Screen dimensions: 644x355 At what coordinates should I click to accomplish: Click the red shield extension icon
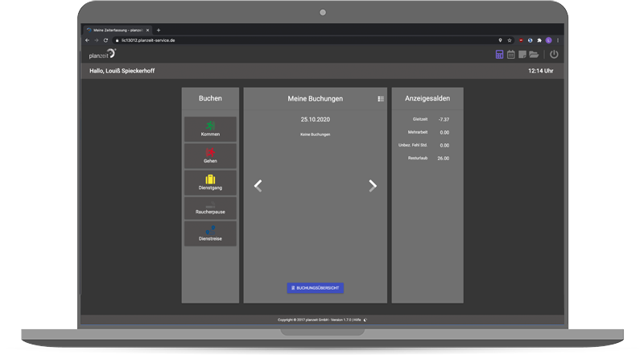tap(521, 40)
